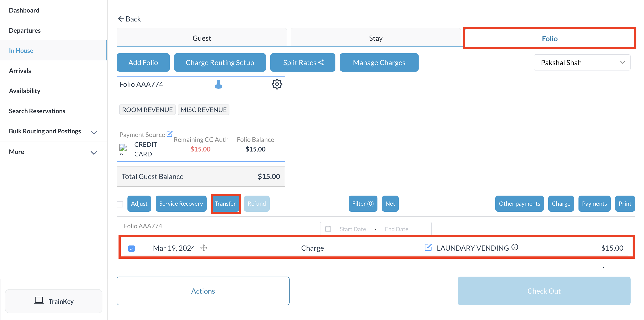The height and width of the screenshot is (320, 644).
Task: Click the guest profile person icon
Action: (218, 84)
